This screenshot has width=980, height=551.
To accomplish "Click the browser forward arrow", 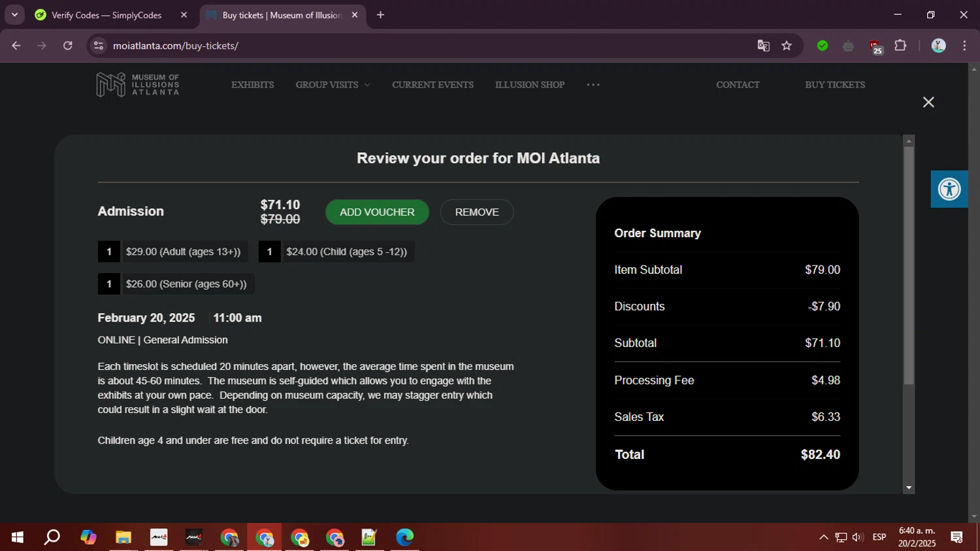I will coord(42,46).
